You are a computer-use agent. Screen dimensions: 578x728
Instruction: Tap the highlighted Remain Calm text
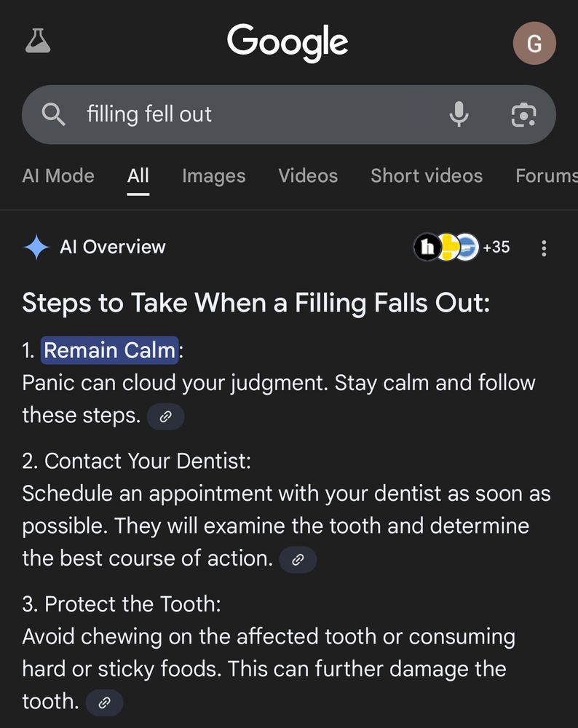point(110,351)
